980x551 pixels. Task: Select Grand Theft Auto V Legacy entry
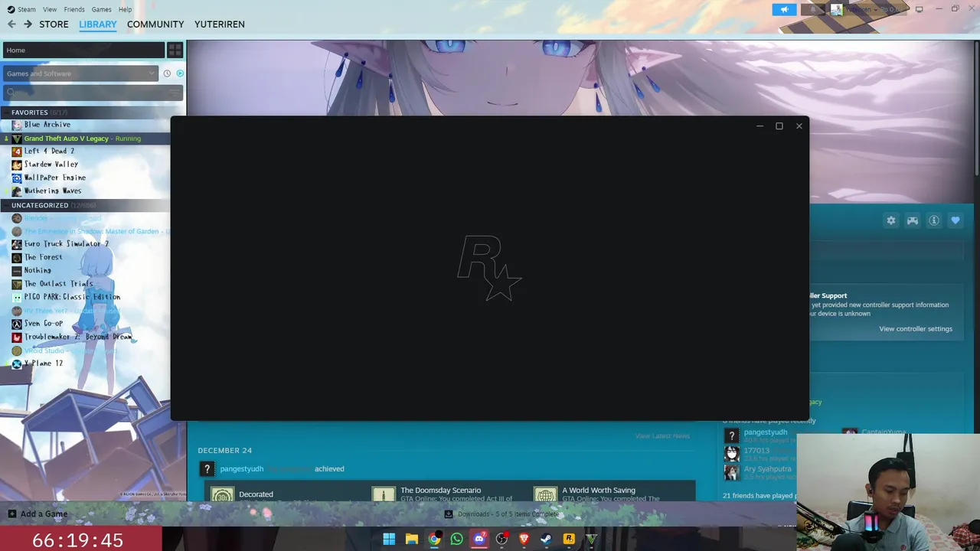pos(66,139)
